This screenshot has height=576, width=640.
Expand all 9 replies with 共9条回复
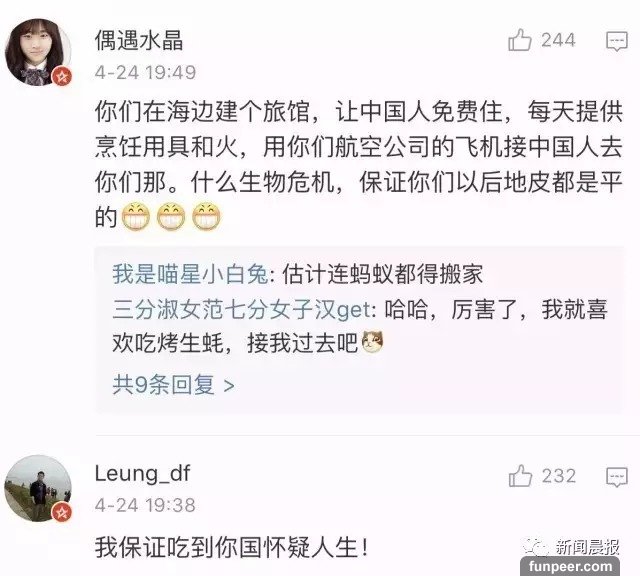click(173, 385)
